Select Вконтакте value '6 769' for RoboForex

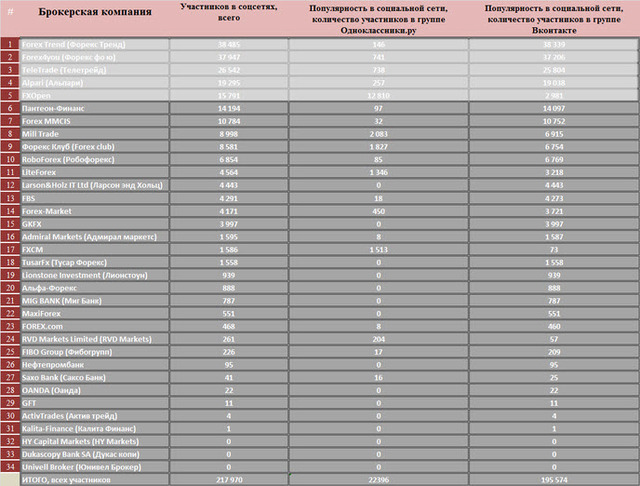click(554, 160)
